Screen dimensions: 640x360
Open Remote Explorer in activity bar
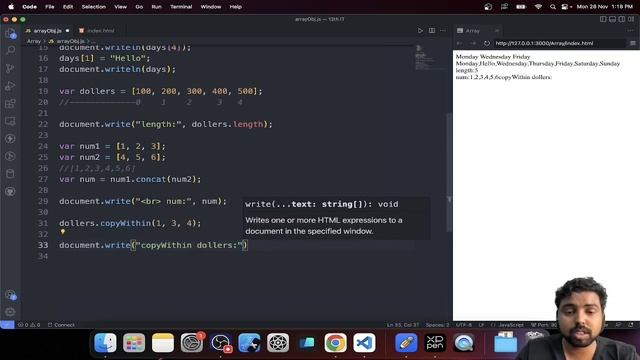[x=10, y=121]
